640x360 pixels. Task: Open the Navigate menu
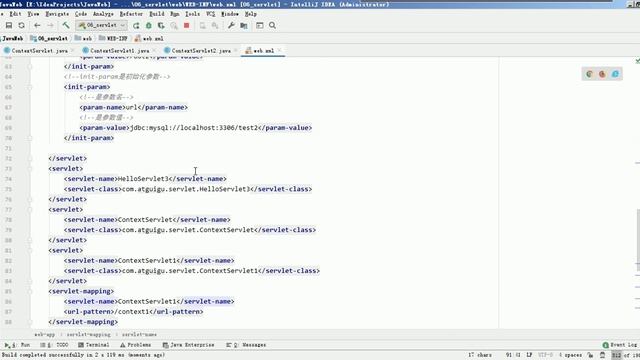click(57, 14)
